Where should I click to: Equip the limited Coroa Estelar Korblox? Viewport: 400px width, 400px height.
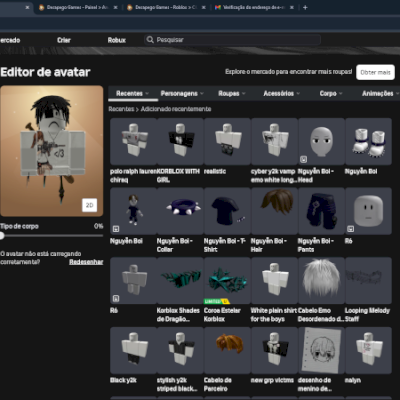pyautogui.click(x=227, y=281)
